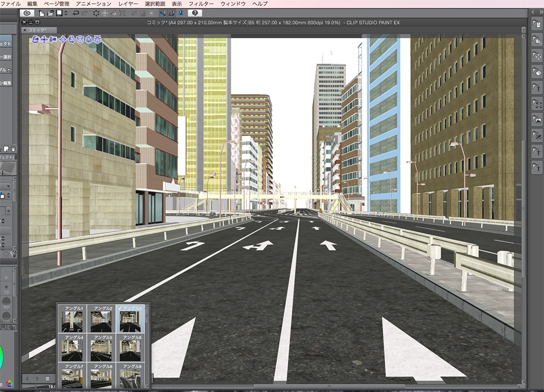Select the camera rotation icon in the 3D launcher

pyautogui.click(x=35, y=40)
